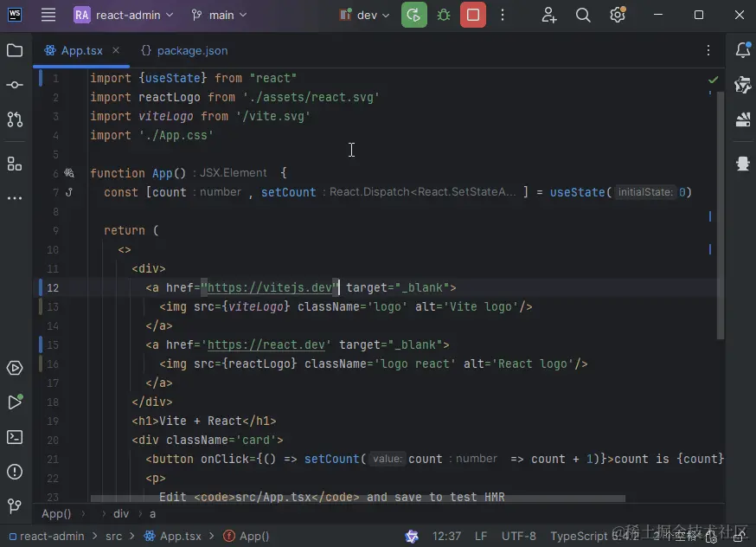Click the green Rerun button
Image resolution: width=756 pixels, height=547 pixels.
click(x=414, y=15)
